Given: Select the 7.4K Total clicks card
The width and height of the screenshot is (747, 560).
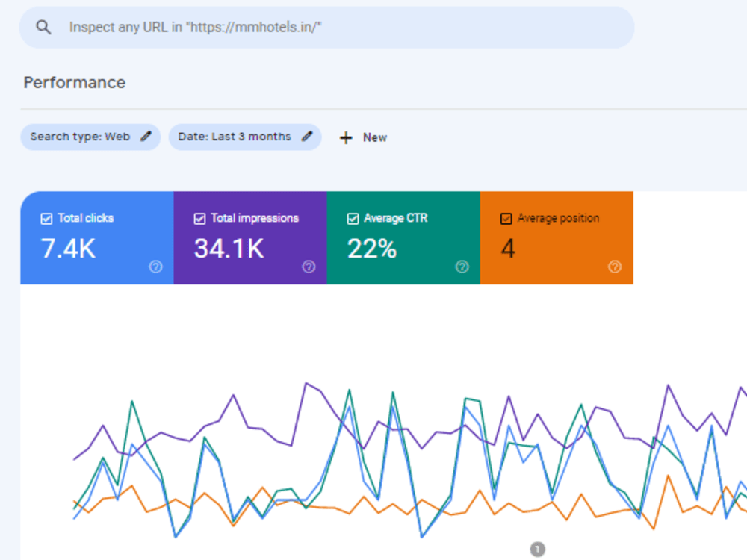Looking at the screenshot, I should coord(97,238).
